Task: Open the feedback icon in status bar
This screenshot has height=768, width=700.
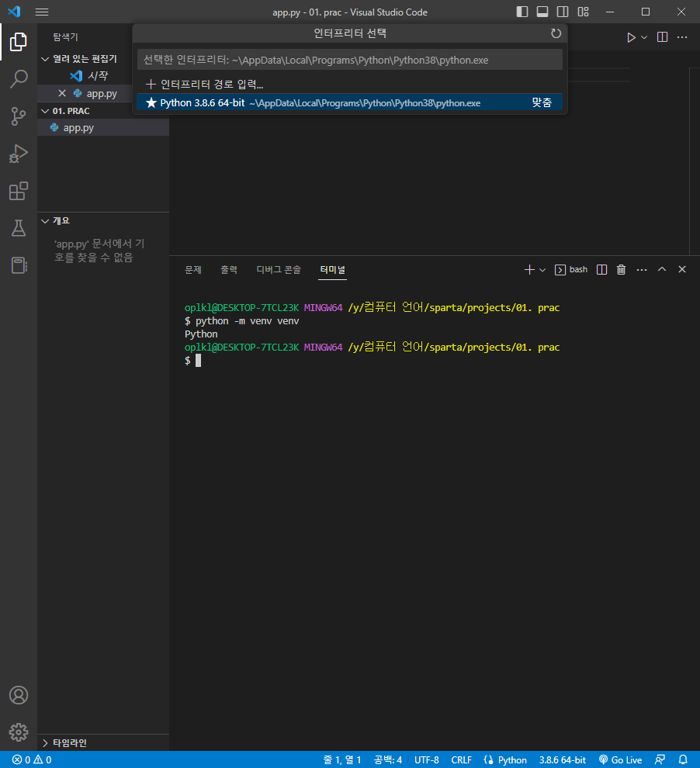Action: click(x=660, y=759)
